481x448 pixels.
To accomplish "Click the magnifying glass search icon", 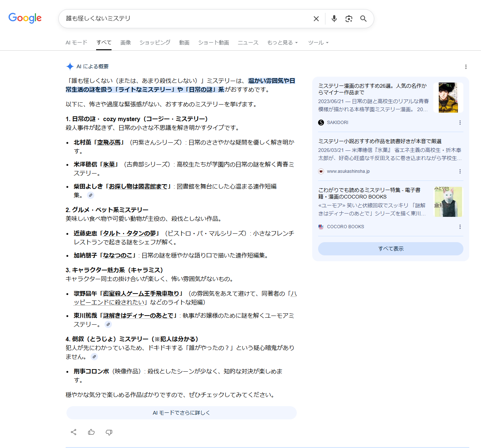I will point(363,19).
